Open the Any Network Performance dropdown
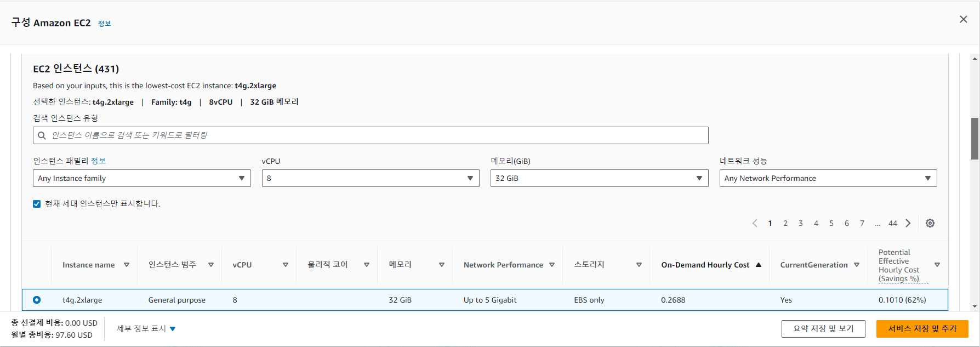Viewport: 980px width, 347px height. click(828, 178)
